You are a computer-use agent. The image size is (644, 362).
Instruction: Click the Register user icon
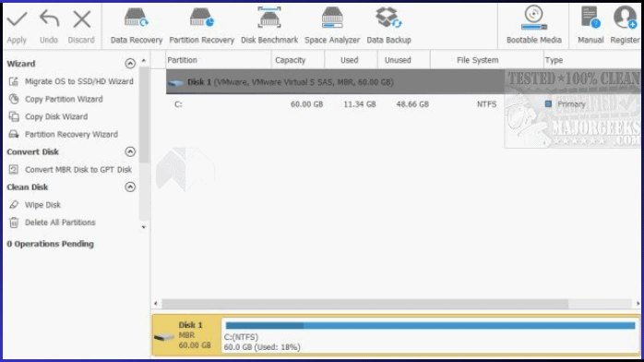[626, 18]
